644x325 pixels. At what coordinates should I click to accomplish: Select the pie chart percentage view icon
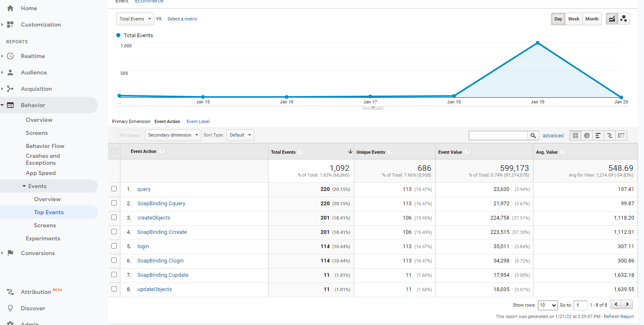coord(587,136)
